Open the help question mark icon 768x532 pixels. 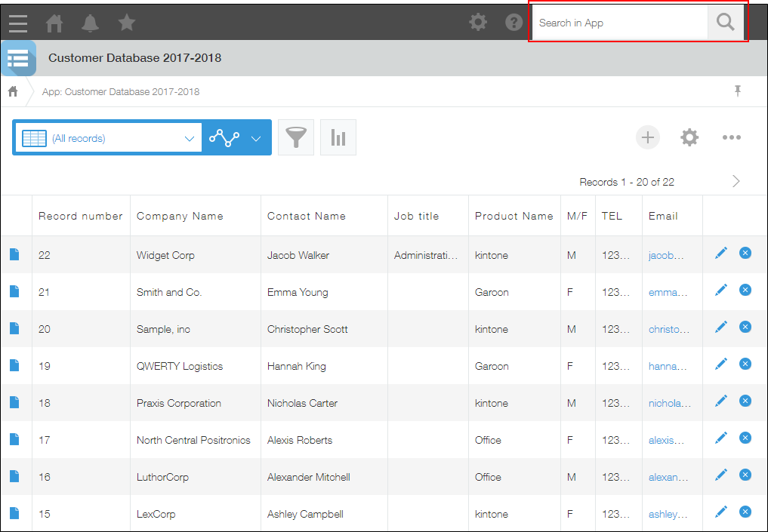pos(514,23)
